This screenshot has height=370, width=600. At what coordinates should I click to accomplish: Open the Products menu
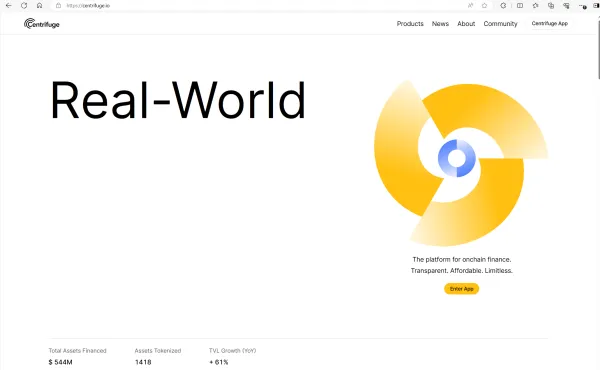410,24
